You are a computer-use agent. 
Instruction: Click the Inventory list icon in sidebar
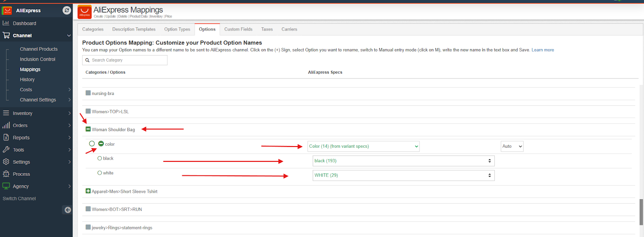[6, 113]
